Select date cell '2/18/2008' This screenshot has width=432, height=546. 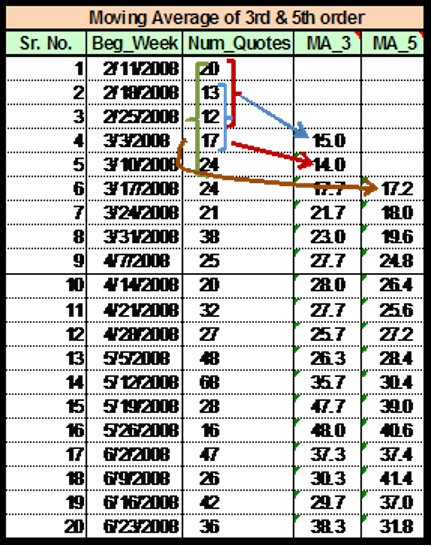tap(134, 93)
